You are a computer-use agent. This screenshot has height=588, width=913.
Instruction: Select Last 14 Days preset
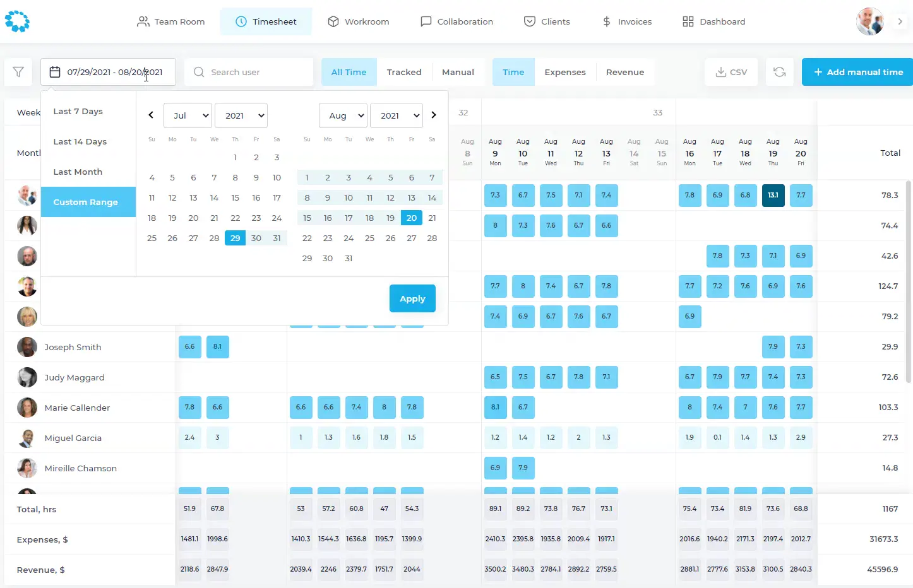[80, 141]
